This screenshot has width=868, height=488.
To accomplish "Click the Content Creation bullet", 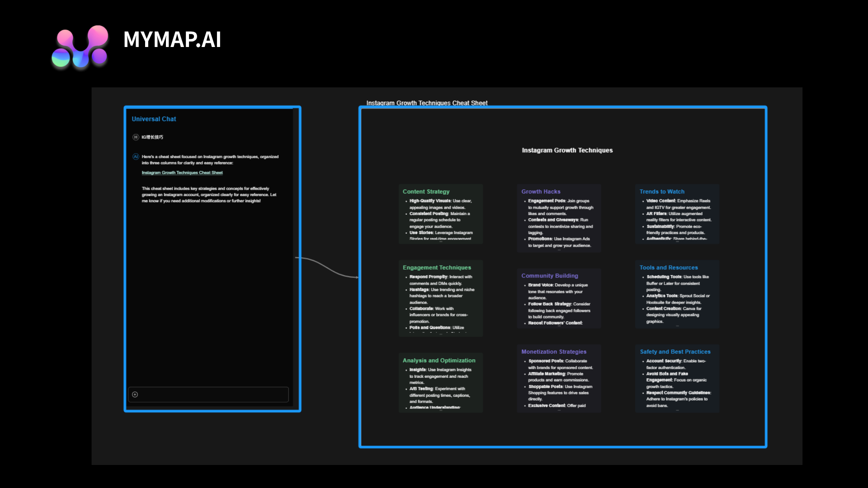I will click(x=674, y=315).
